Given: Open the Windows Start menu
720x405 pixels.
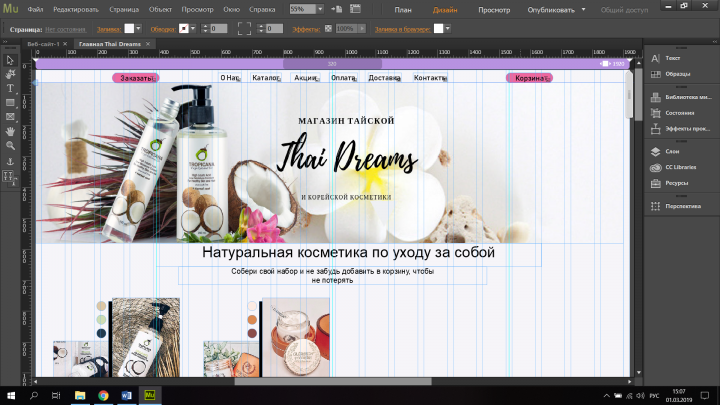Looking at the screenshot, I should pyautogui.click(x=11, y=395).
